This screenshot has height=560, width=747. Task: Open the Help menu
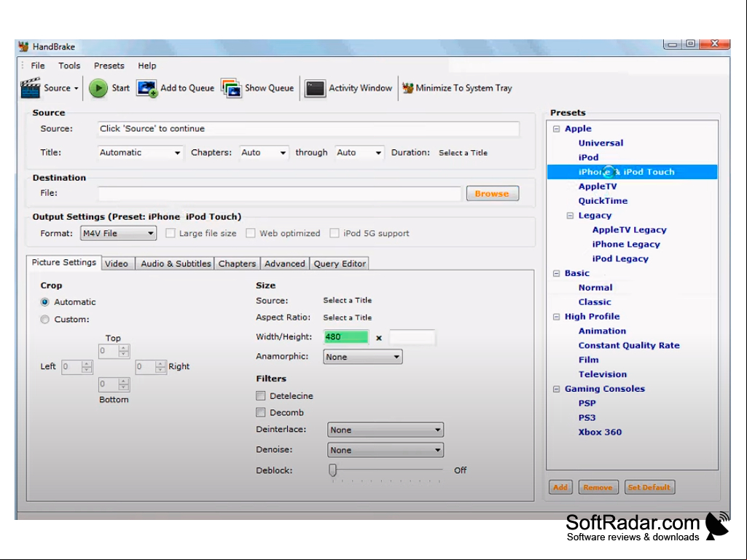coord(146,66)
